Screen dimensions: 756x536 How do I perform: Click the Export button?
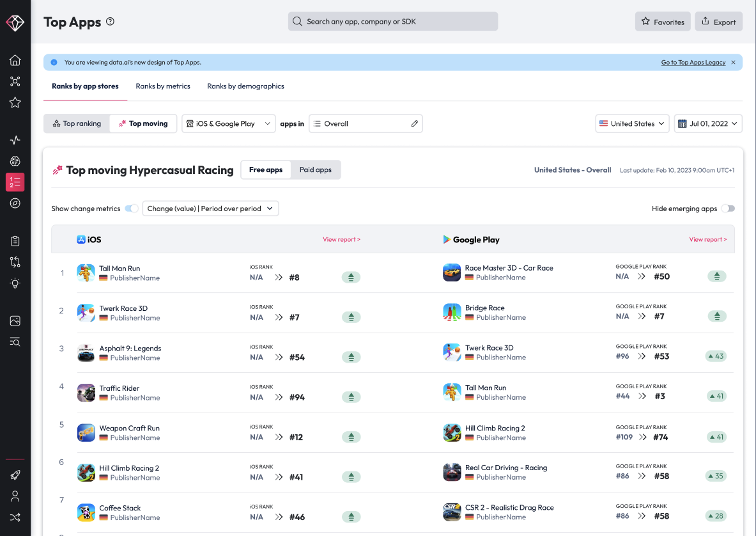(718, 22)
